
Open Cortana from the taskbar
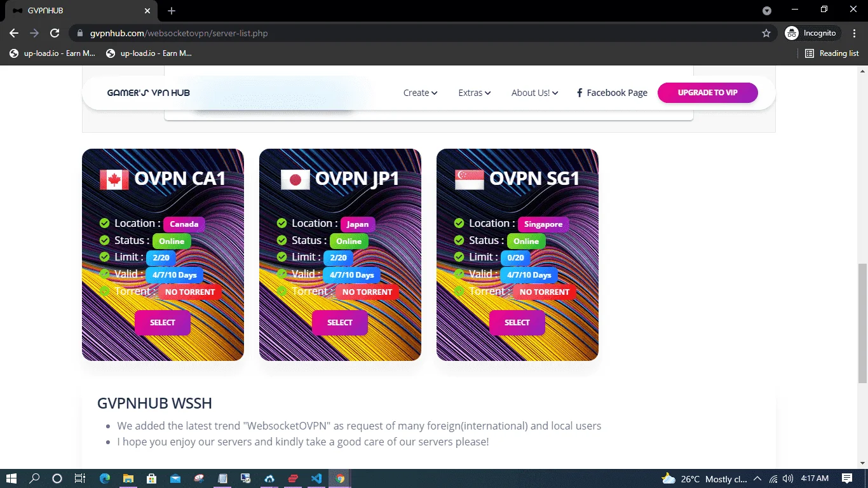coord(57,478)
